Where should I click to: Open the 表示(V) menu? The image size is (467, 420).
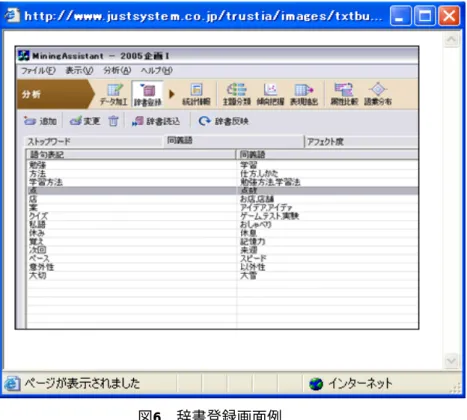point(79,71)
